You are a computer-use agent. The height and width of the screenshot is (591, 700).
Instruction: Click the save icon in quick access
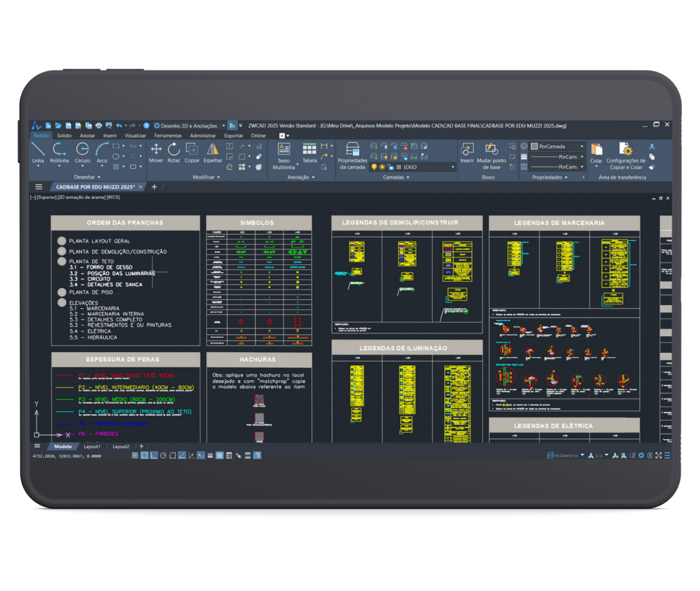pos(68,126)
